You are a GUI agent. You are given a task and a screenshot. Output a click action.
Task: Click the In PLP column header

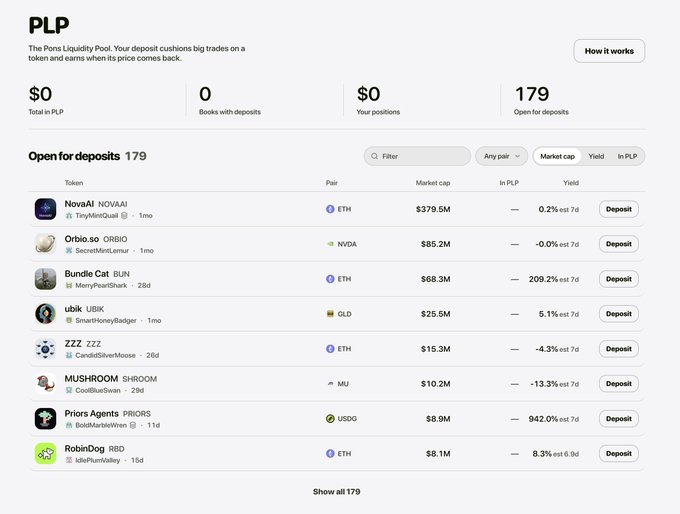(509, 183)
